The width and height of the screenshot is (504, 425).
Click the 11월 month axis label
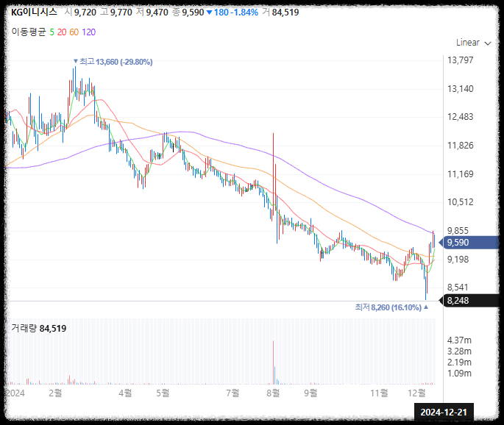(x=379, y=393)
